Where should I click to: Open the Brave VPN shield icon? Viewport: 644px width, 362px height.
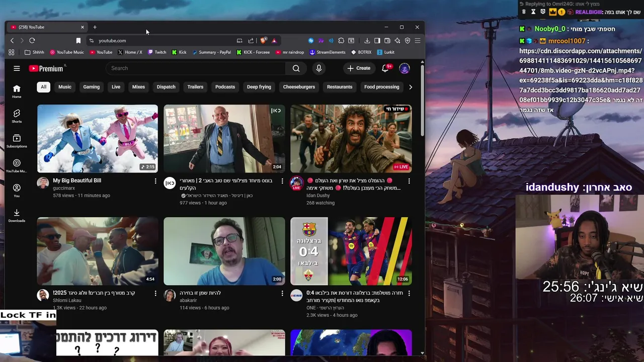(408, 40)
